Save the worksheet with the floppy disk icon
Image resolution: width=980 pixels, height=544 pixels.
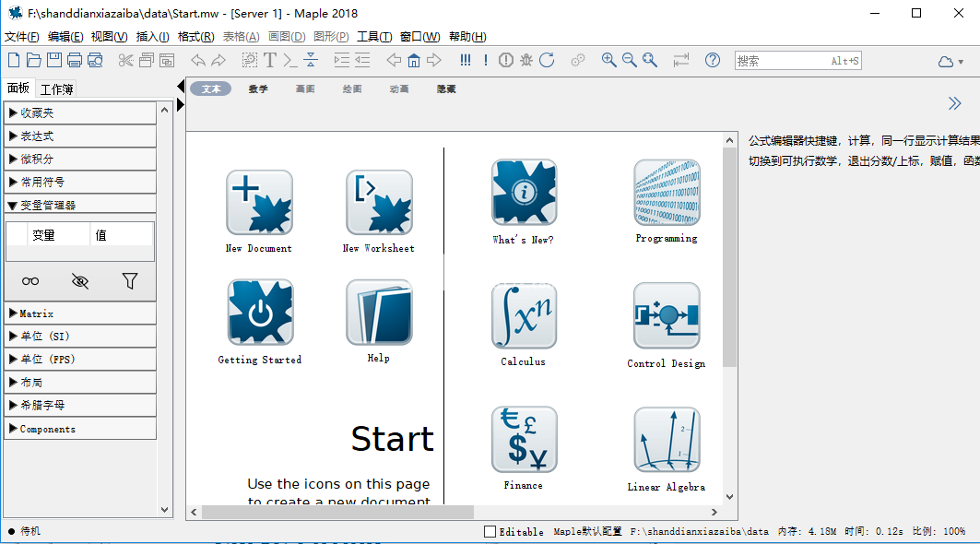(x=54, y=60)
